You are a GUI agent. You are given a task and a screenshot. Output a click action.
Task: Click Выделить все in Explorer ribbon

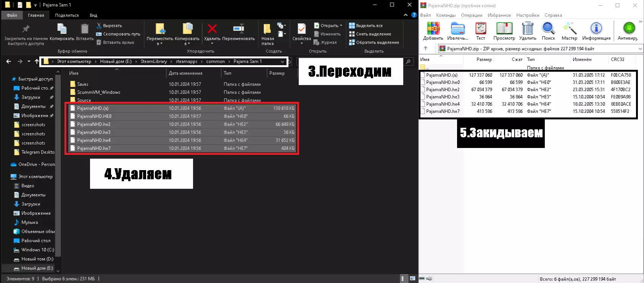[x=366, y=26]
